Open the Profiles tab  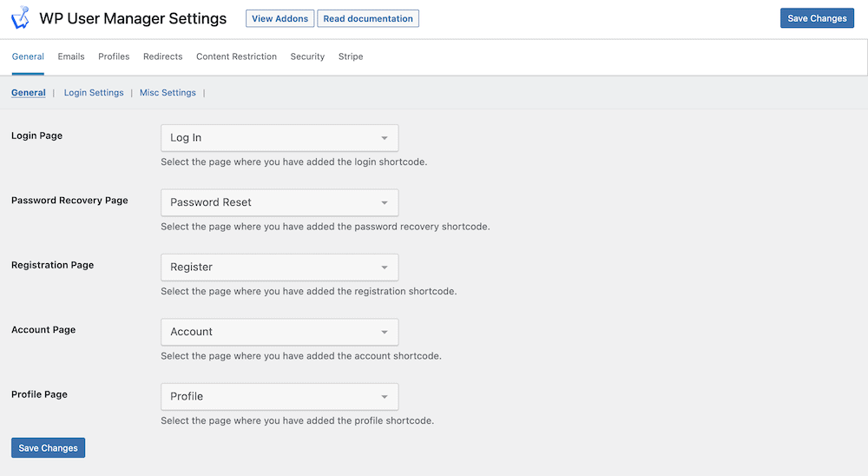[114, 56]
